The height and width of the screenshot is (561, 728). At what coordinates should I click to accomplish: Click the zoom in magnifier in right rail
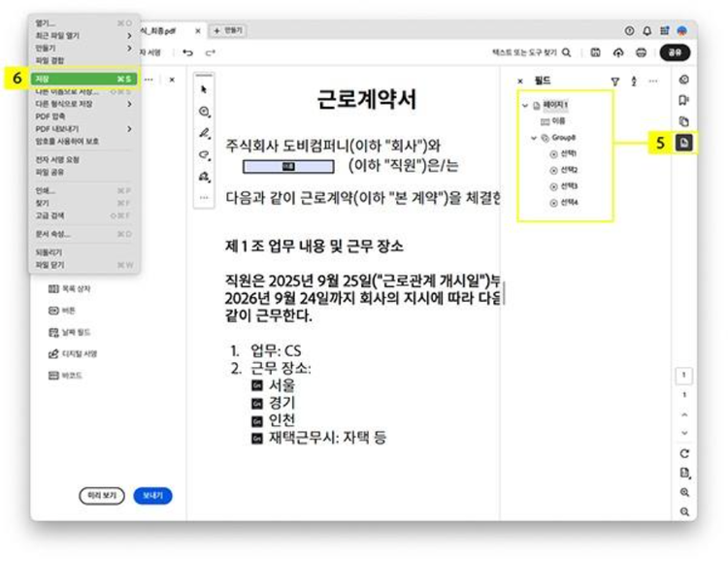coord(684,492)
